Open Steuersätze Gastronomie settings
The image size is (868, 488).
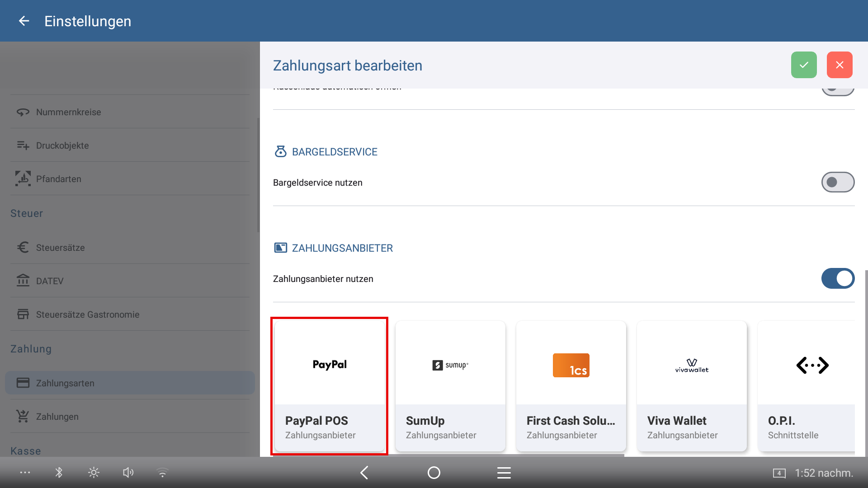130,314
